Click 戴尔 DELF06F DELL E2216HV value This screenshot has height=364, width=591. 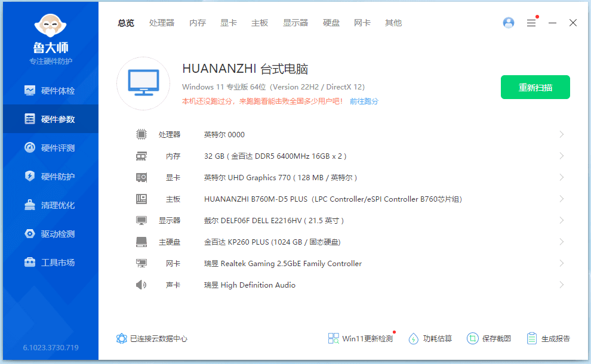coord(274,220)
